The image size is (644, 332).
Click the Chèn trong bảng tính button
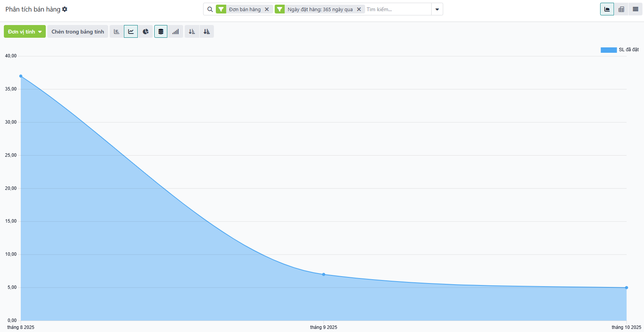78,32
